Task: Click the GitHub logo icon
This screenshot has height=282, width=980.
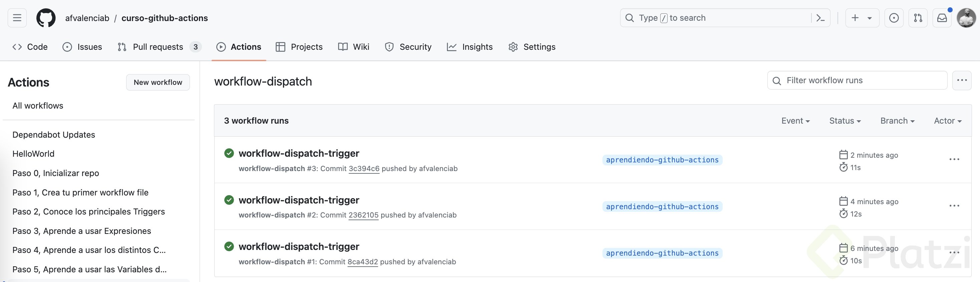Action: tap(46, 18)
